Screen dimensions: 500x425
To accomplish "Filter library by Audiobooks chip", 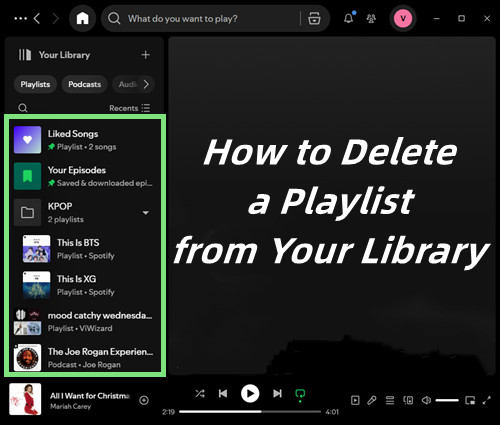I will coord(127,84).
